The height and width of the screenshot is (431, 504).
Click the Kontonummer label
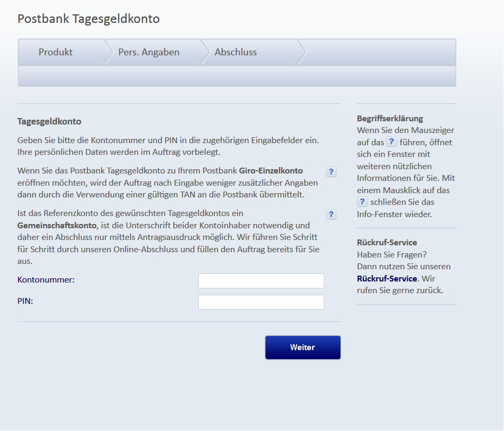(46, 280)
